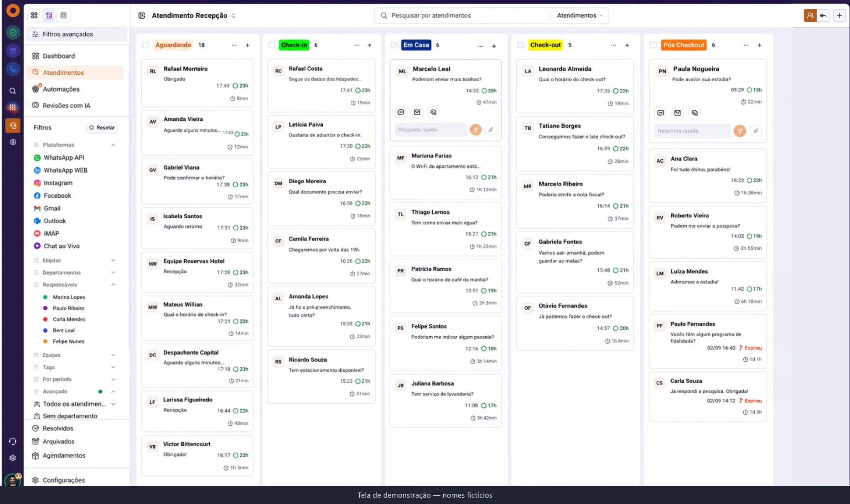850x504 pixels.
Task: Click the search icon in left rail
Action: click(13, 91)
